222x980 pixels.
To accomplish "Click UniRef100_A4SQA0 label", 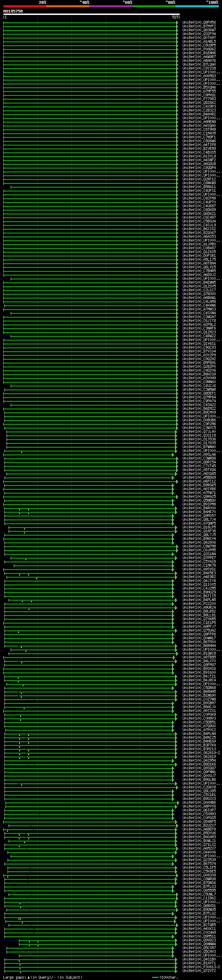I will [x=199, y=125].
